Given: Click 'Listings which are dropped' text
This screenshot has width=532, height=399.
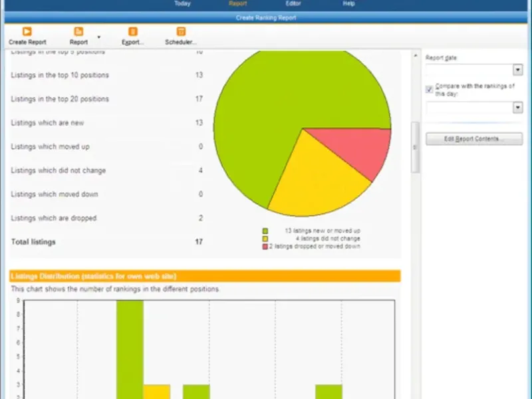Looking at the screenshot, I should 54,218.
